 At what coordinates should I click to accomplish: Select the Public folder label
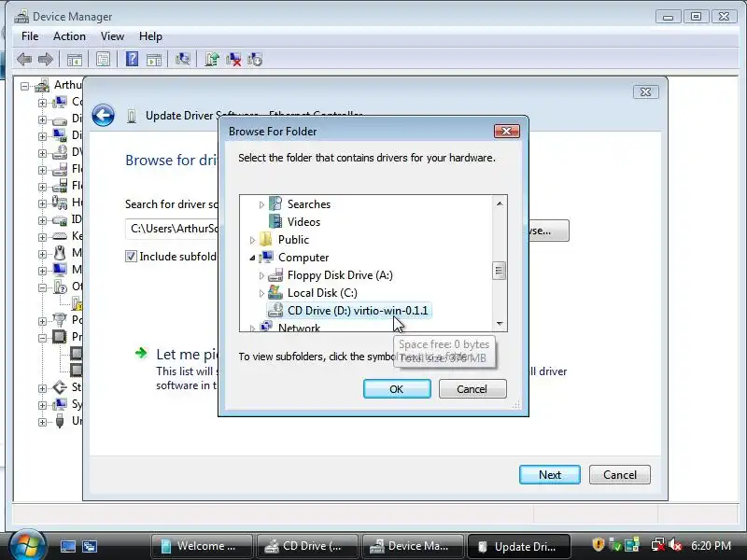pyautogui.click(x=293, y=240)
